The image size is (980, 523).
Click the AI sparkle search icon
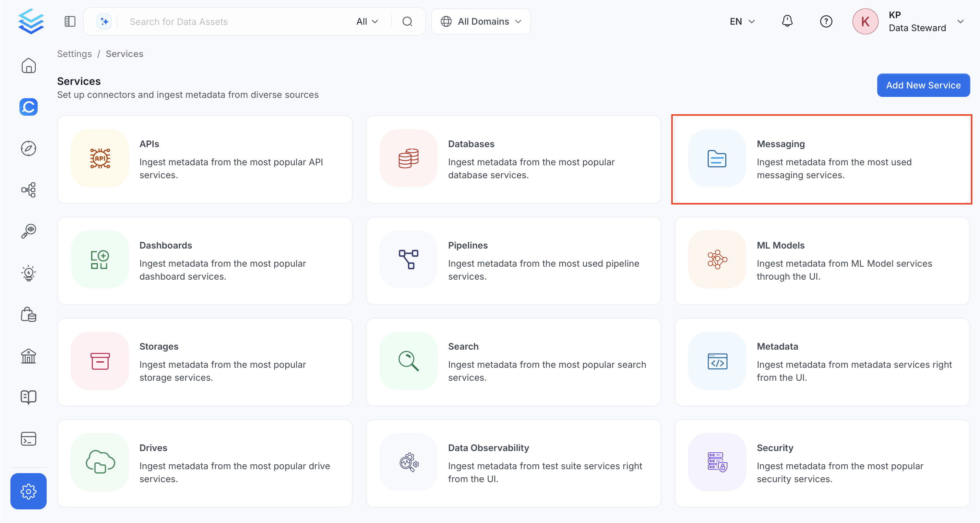point(104,21)
